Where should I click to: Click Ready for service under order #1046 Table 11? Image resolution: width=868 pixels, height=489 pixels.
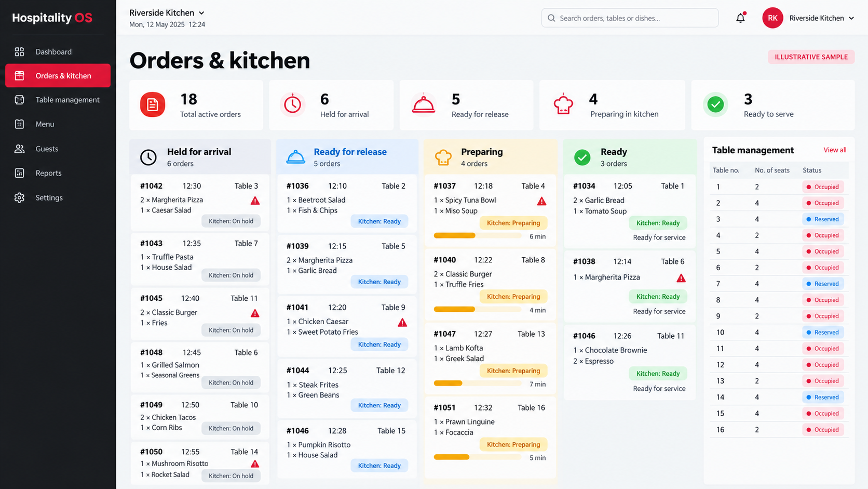coord(659,389)
